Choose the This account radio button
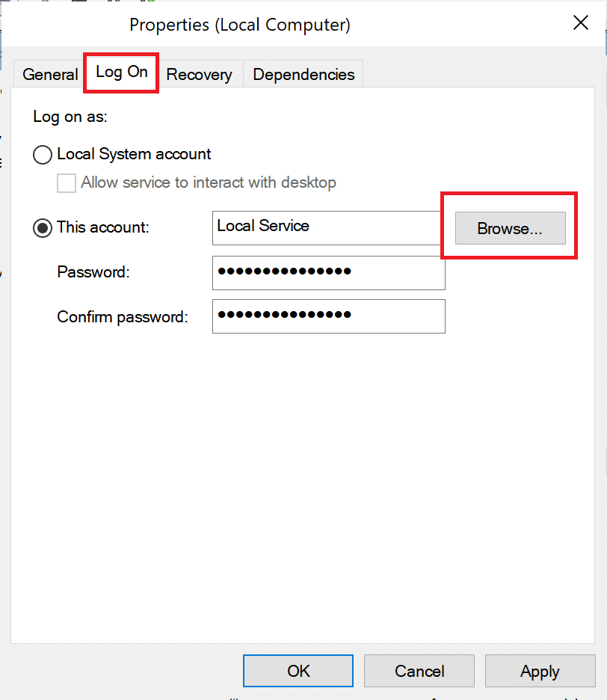607x700 pixels. pos(43,227)
